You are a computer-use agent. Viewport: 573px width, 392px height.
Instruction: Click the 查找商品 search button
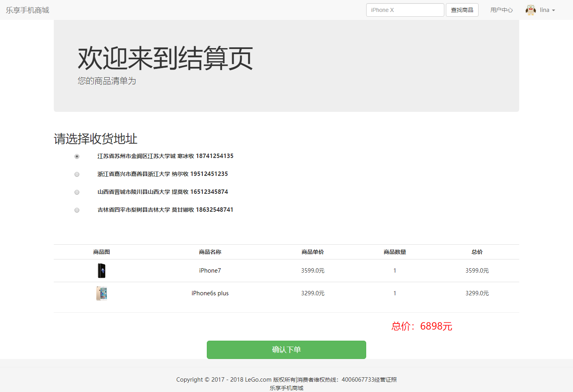(x=462, y=10)
